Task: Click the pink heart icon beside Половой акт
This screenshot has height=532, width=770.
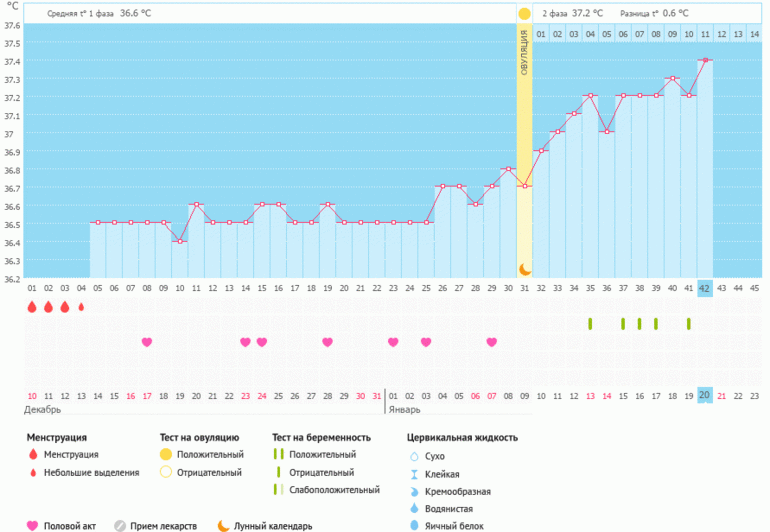Action: click(32, 525)
